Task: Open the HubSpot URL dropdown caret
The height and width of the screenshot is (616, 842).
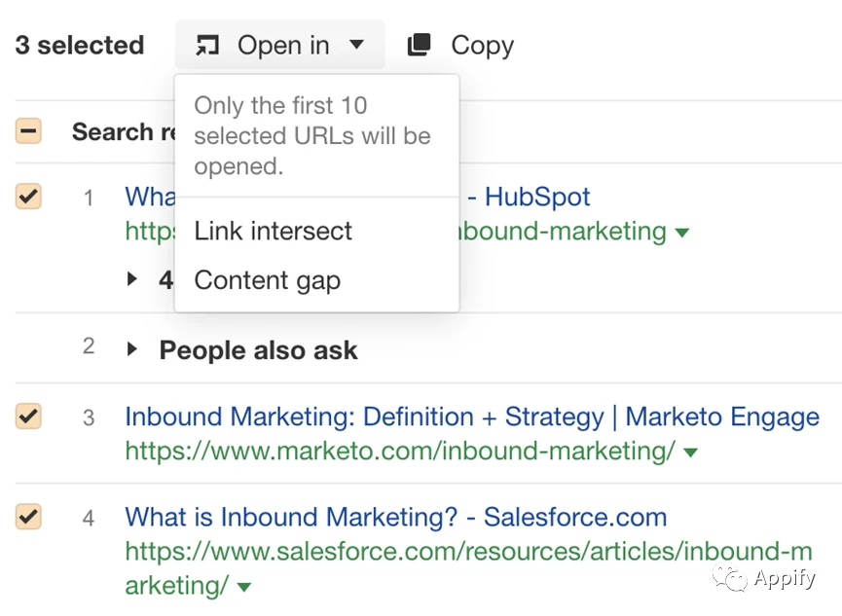Action: coord(682,233)
